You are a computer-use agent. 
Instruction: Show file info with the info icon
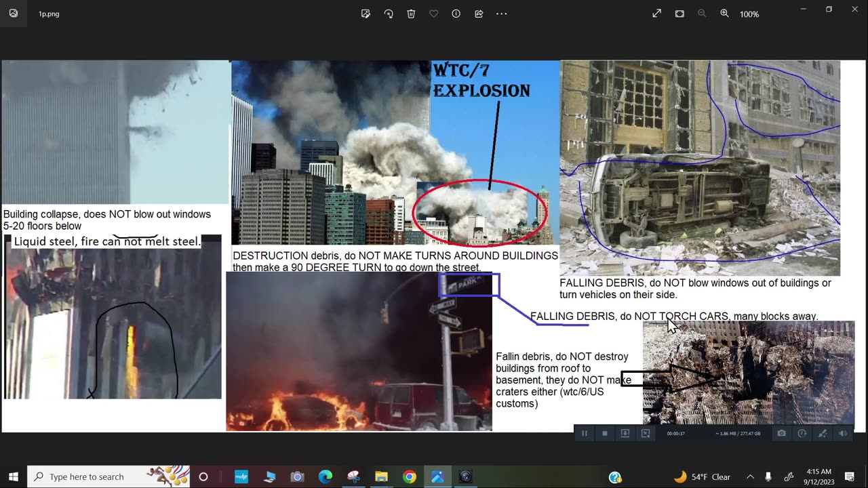(456, 14)
